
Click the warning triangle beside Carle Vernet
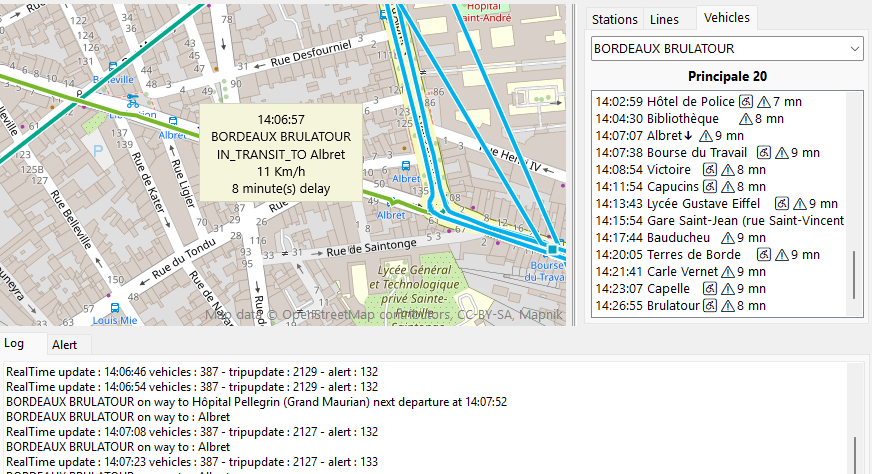pyautogui.click(x=727, y=272)
